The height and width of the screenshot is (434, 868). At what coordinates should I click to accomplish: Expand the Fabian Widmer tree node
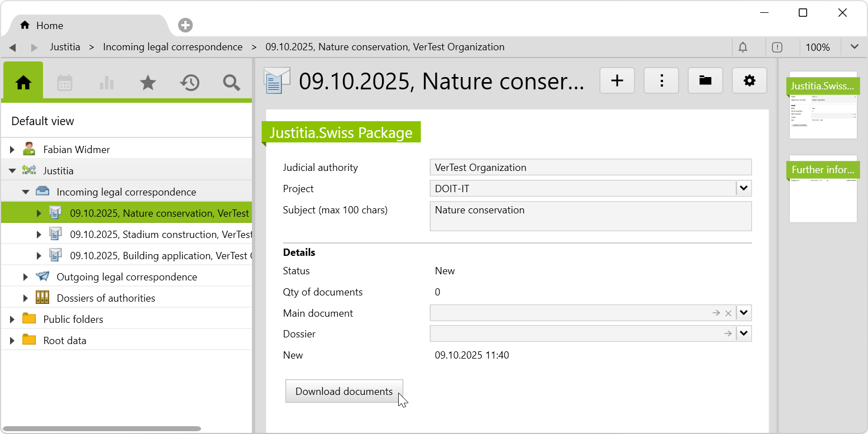pyautogui.click(x=12, y=150)
